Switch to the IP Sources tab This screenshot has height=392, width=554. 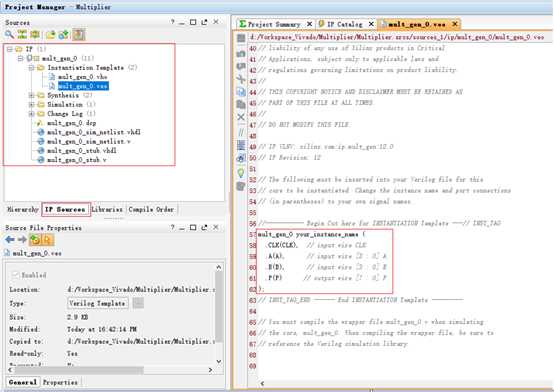click(x=66, y=209)
